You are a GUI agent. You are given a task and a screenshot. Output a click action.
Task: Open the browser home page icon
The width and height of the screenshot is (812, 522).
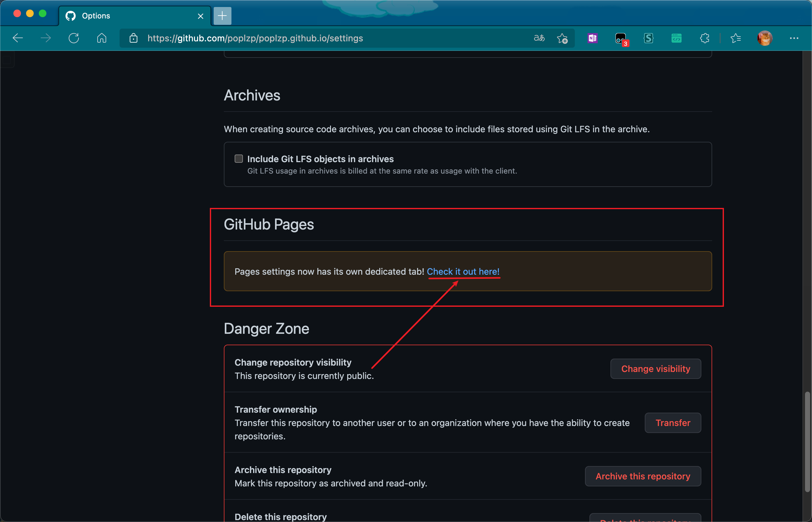pyautogui.click(x=102, y=38)
